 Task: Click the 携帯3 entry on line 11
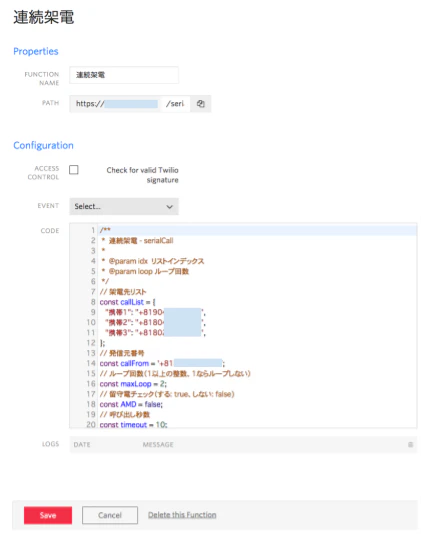pyautogui.click(x=155, y=333)
